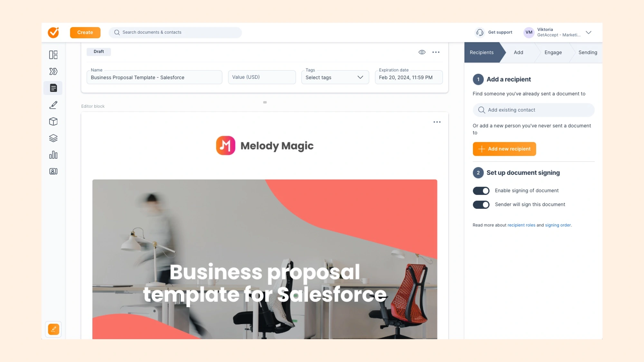Click the document editor block icon
644x362 pixels.
pos(52,88)
